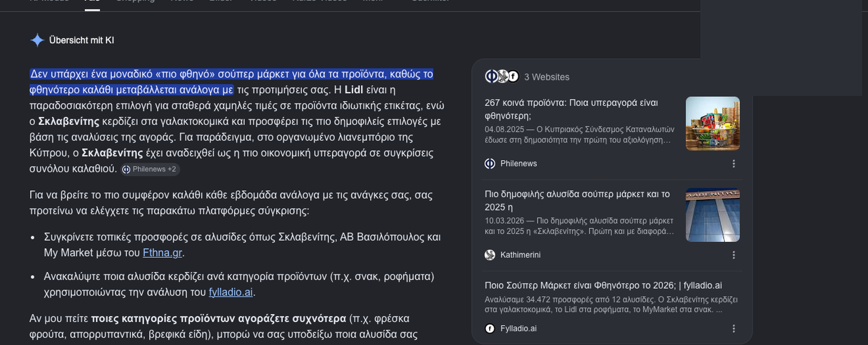868x345 pixels.
Task: Click the highlighted sentence starting 'Δεν υπάρχει ένα μοναδικό'
Action: (x=232, y=82)
